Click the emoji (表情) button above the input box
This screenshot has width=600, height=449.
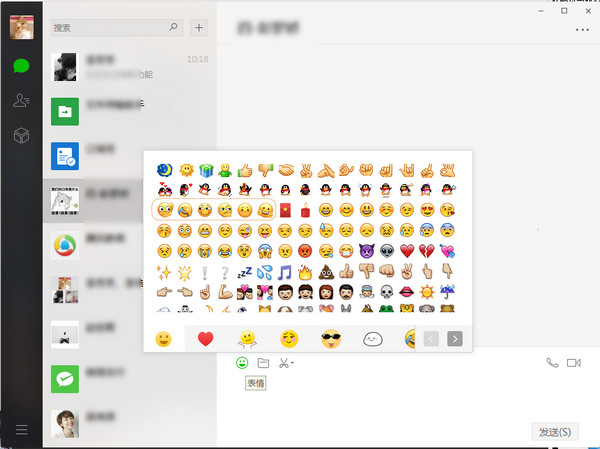coord(242,363)
